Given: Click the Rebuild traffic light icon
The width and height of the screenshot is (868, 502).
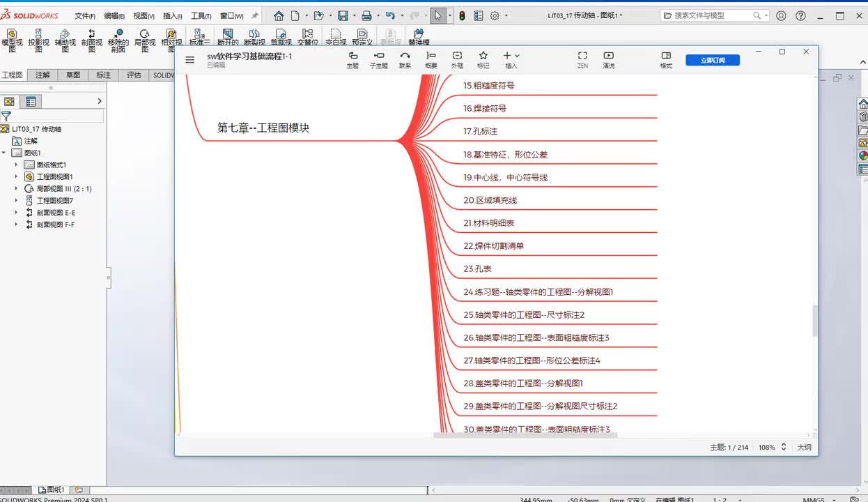Looking at the screenshot, I should click(462, 15).
